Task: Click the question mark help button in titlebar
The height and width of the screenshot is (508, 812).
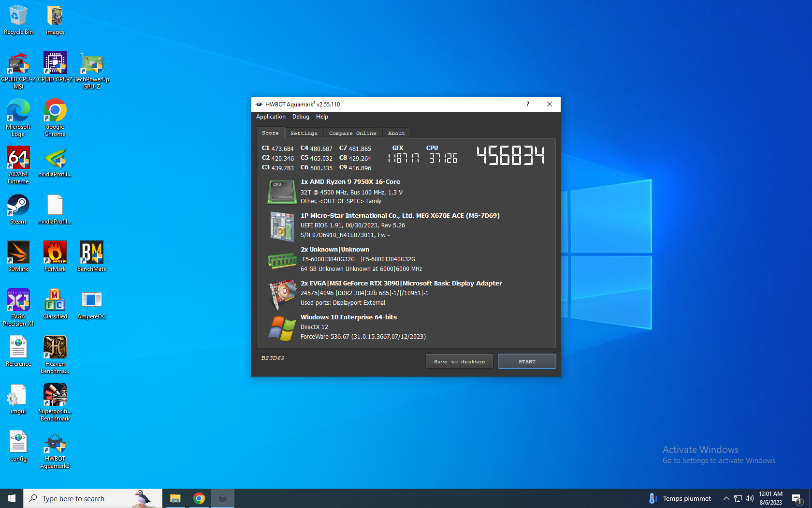Action: pyautogui.click(x=527, y=104)
